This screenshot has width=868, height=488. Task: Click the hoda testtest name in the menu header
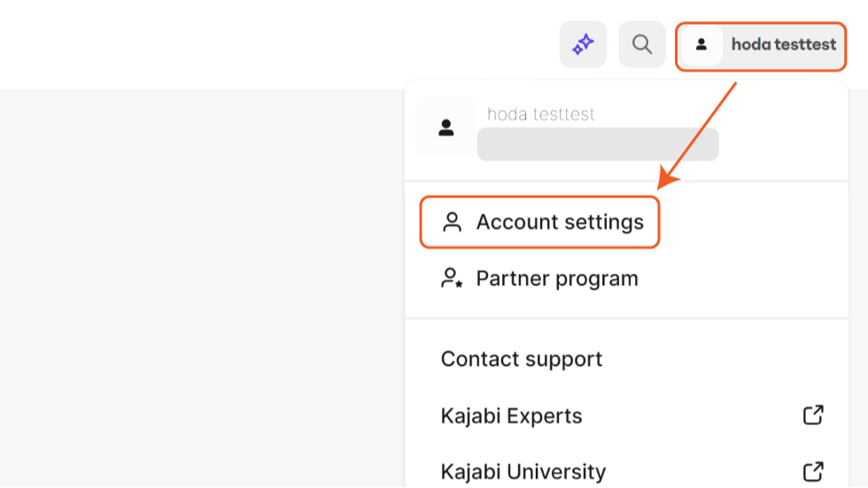[x=540, y=114]
